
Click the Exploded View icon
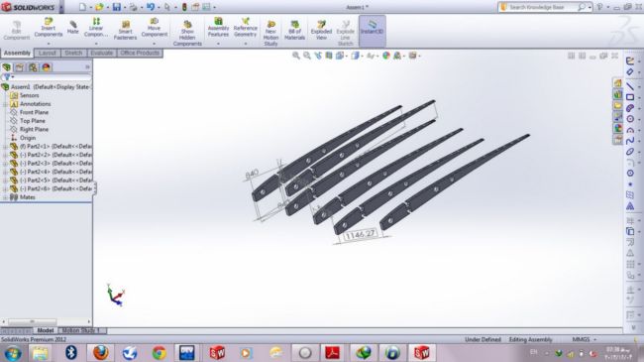321,30
